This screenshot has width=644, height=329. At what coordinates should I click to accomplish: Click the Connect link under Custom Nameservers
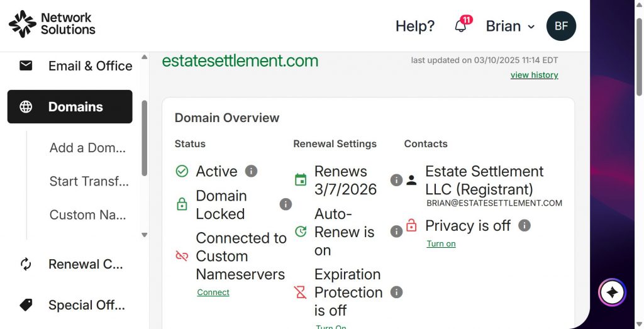[213, 293]
